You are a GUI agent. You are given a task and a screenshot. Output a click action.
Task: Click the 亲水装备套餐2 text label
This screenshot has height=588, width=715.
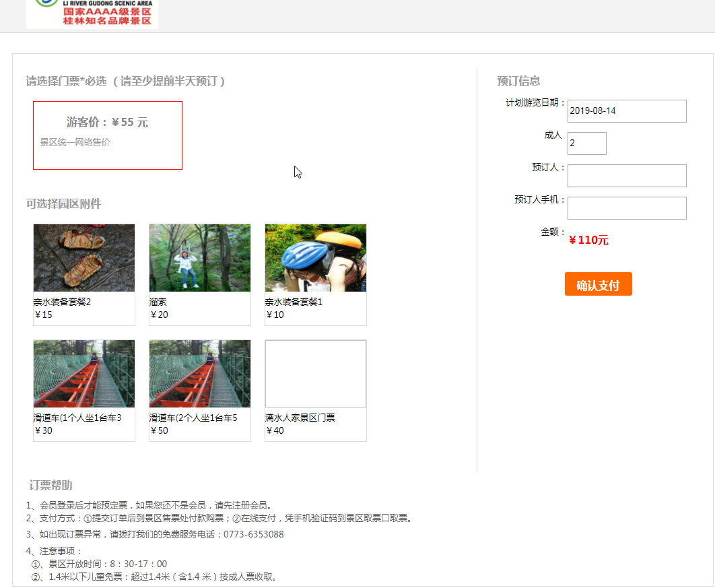tap(63, 302)
